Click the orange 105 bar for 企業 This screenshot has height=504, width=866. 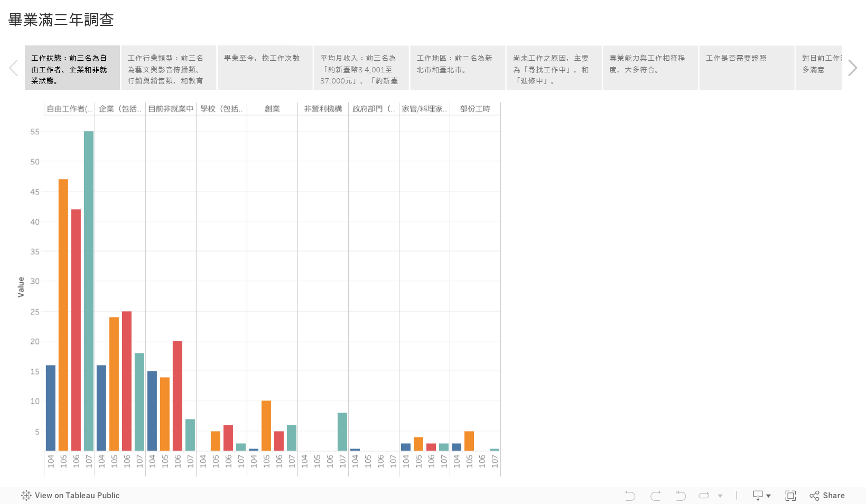pos(114,384)
